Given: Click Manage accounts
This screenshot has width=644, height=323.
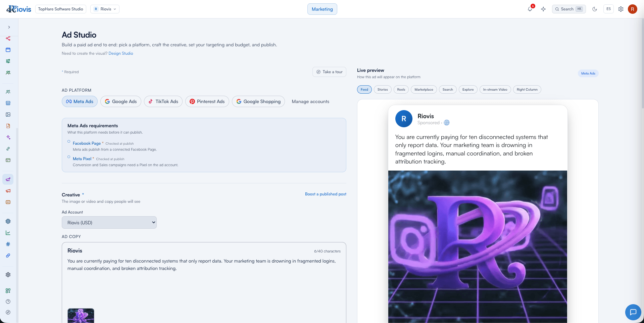Looking at the screenshot, I should coord(310,101).
